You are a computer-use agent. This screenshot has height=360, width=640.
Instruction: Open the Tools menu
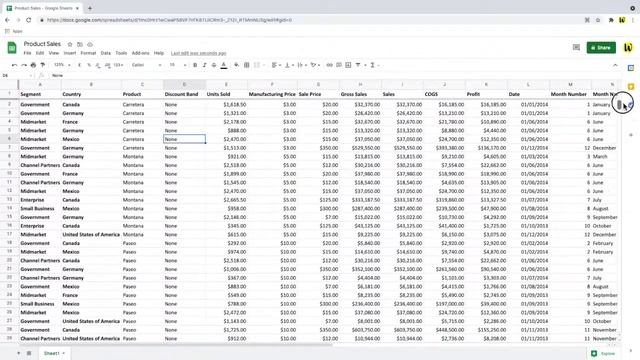(121, 53)
